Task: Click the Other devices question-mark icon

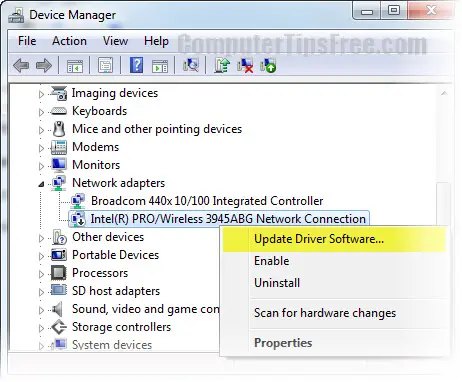Action: [x=59, y=237]
